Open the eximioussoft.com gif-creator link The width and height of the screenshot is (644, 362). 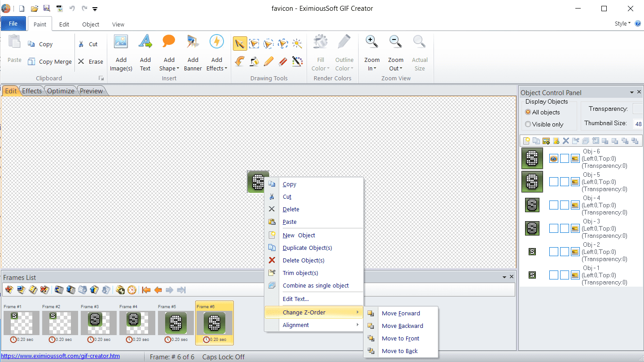tap(60, 356)
